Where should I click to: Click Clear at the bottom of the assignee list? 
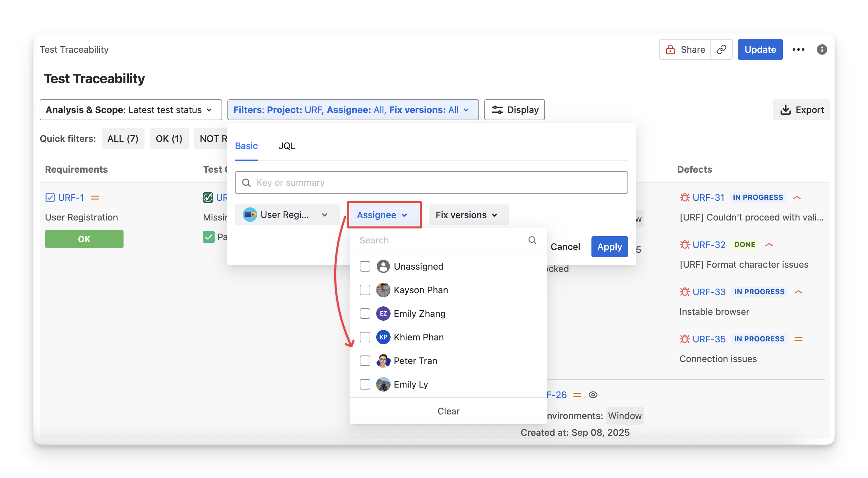coord(448,411)
